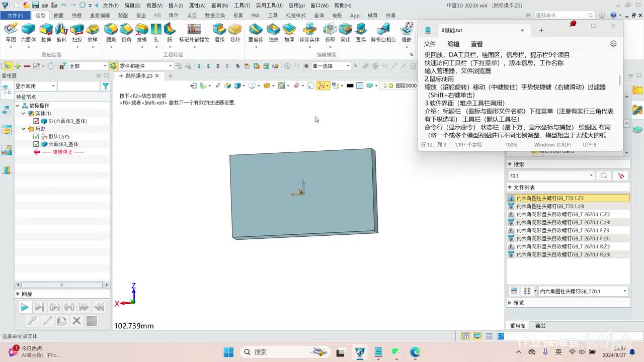Click the 孔 hole tool
Image resolution: width=644 pixels, height=362 pixels.
pos(156,32)
